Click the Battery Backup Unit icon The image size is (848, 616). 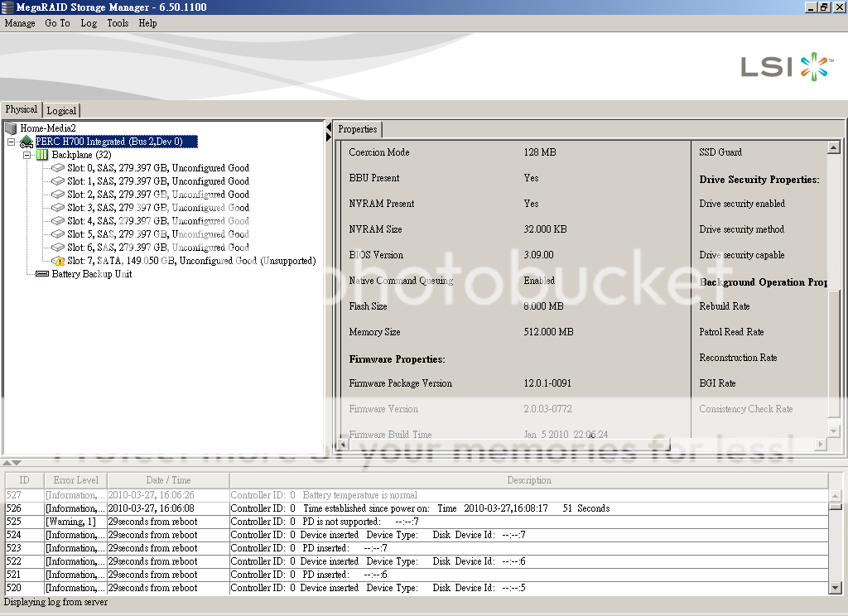42,274
